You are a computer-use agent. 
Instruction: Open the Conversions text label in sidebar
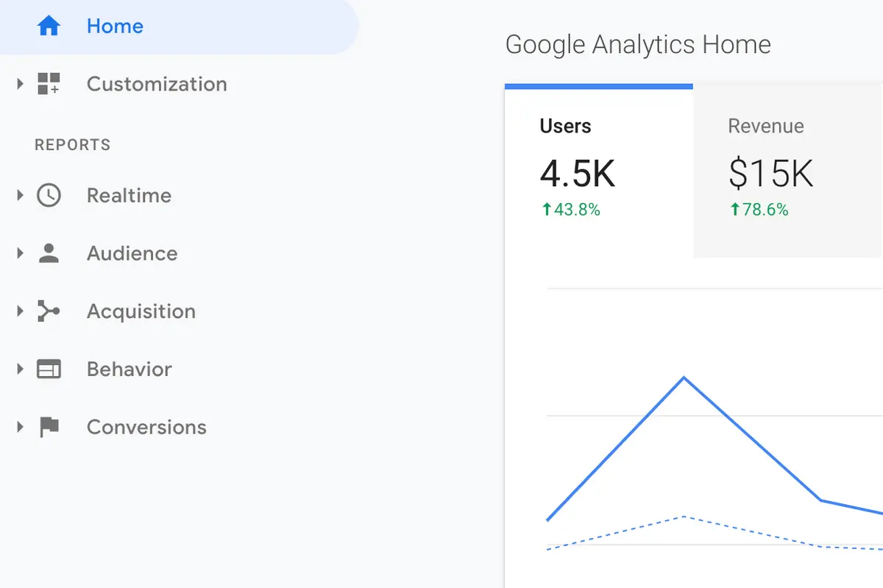pos(146,428)
